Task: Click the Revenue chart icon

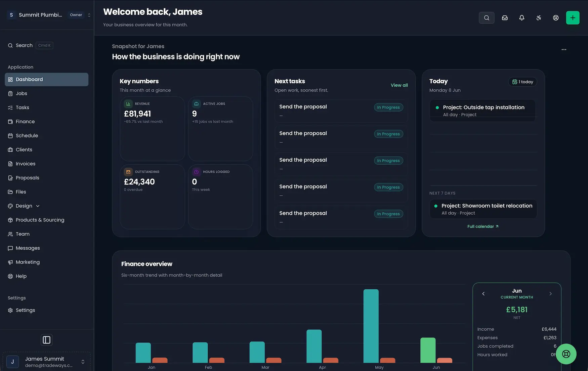Action: (128, 104)
